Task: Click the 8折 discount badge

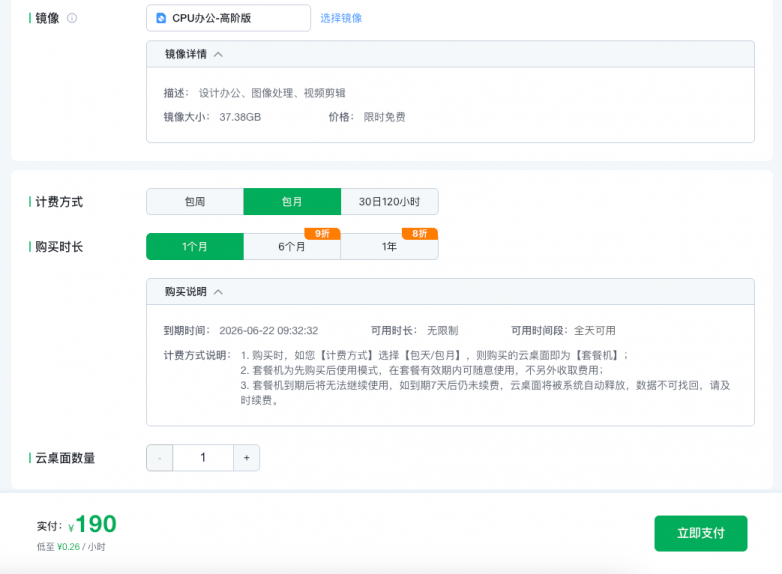Action: point(419,233)
